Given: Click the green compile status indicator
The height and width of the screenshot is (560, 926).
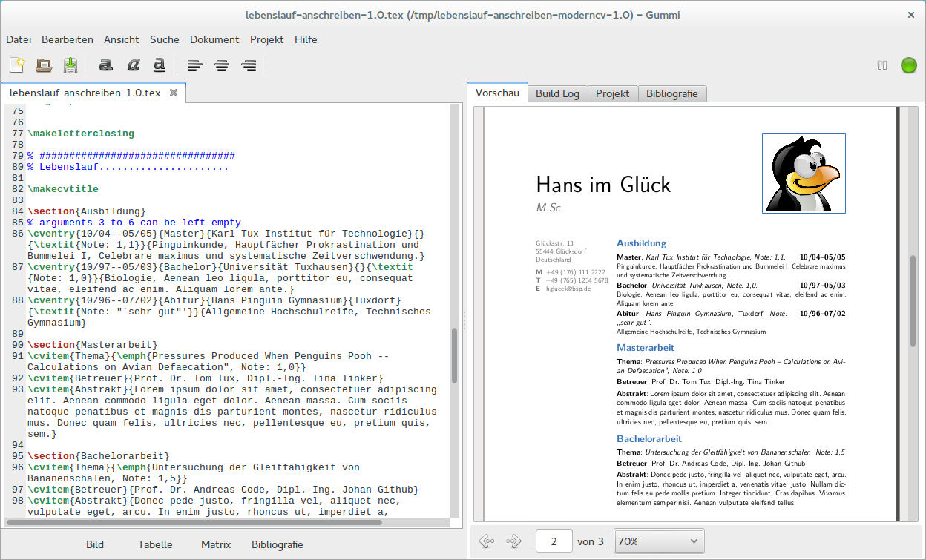Looking at the screenshot, I should pyautogui.click(x=908, y=65).
